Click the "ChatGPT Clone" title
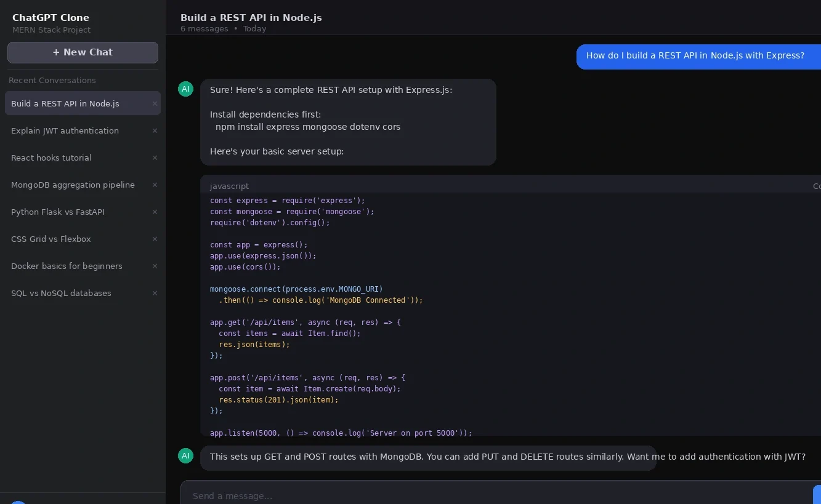Viewport: 821px width, 504px height. (x=51, y=17)
